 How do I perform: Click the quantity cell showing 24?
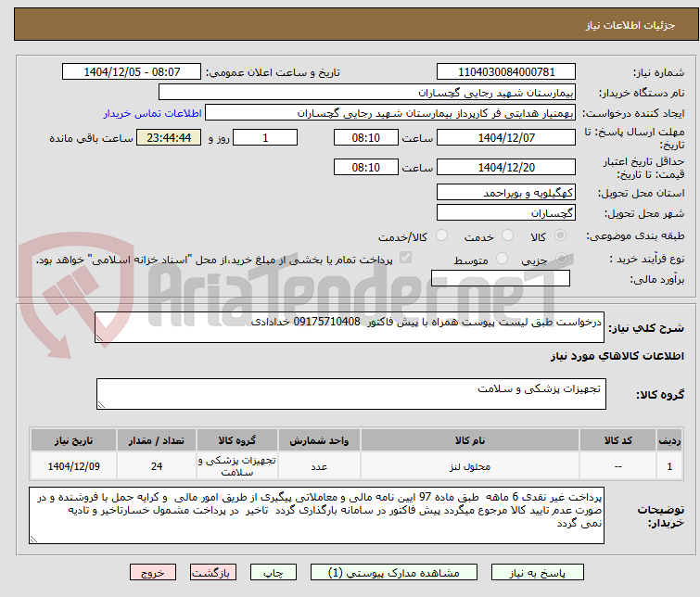[x=157, y=466]
